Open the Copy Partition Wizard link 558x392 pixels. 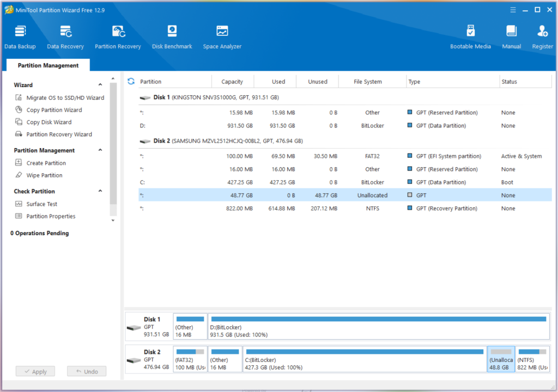pos(54,110)
